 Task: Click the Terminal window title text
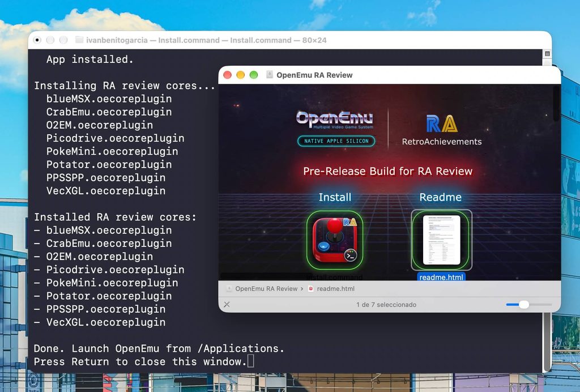(206, 40)
